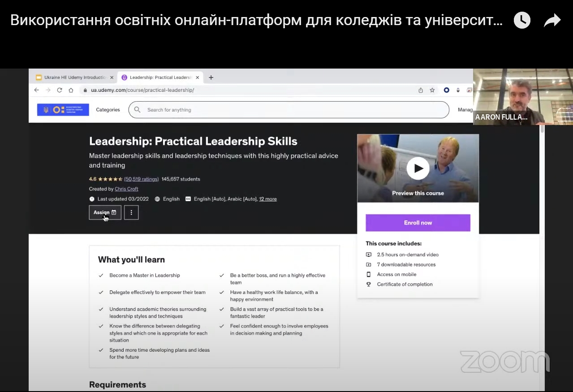Click the certificate trophy icon
Screen dimensions: 573x392
point(369,284)
